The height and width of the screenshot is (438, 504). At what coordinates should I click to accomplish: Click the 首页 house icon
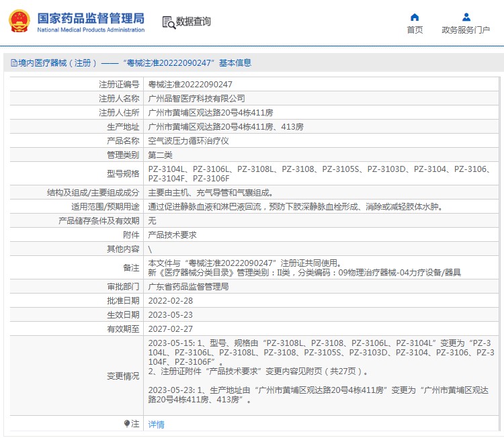click(415, 17)
